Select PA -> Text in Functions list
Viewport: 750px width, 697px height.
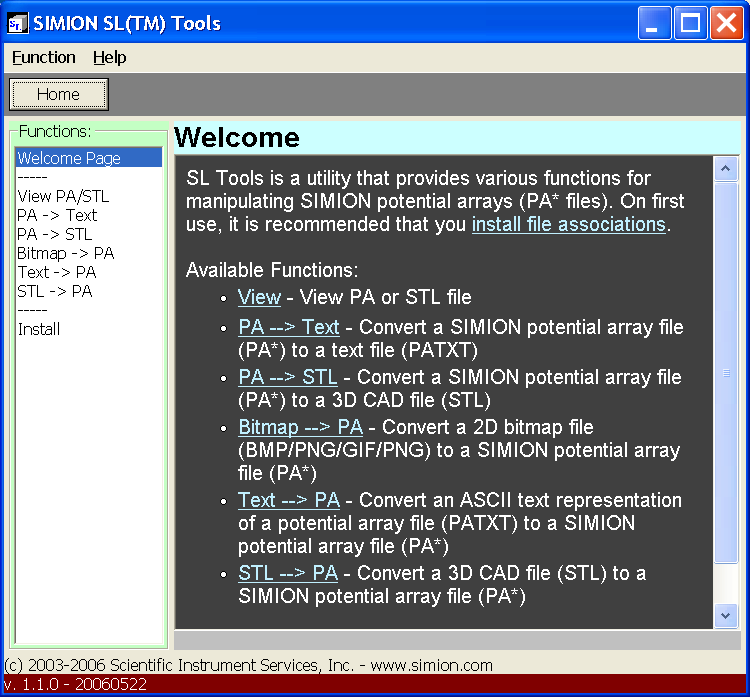(x=89, y=215)
